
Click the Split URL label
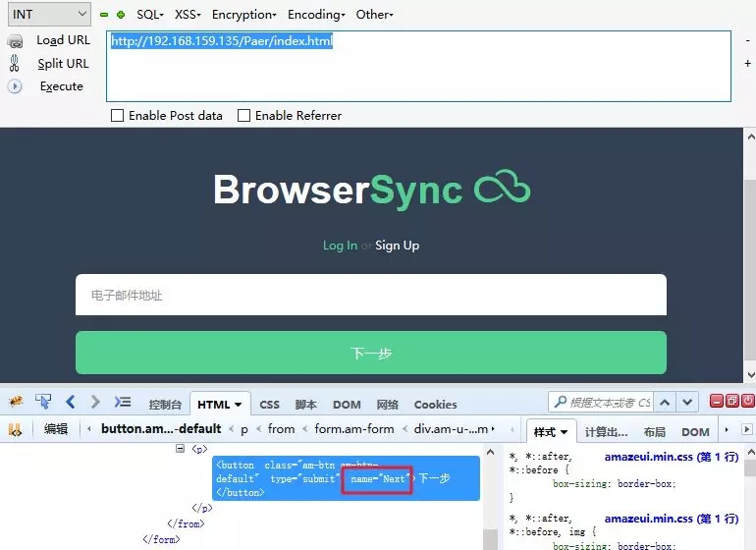(x=63, y=63)
